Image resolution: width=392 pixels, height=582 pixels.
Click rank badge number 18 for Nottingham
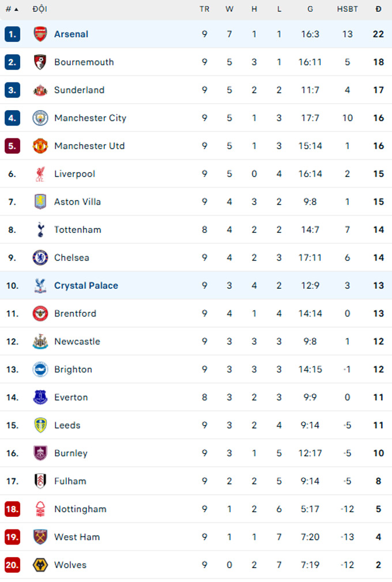click(12, 509)
